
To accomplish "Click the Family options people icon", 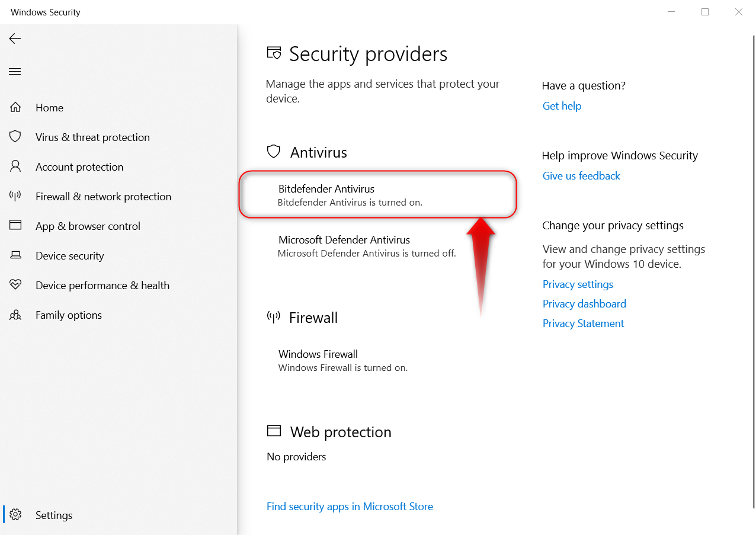I will 15,315.
